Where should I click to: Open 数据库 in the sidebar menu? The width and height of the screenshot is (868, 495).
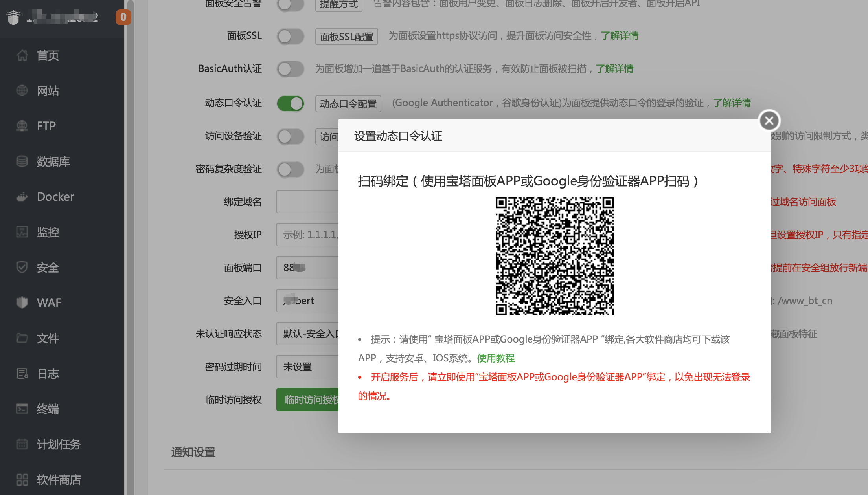click(53, 161)
